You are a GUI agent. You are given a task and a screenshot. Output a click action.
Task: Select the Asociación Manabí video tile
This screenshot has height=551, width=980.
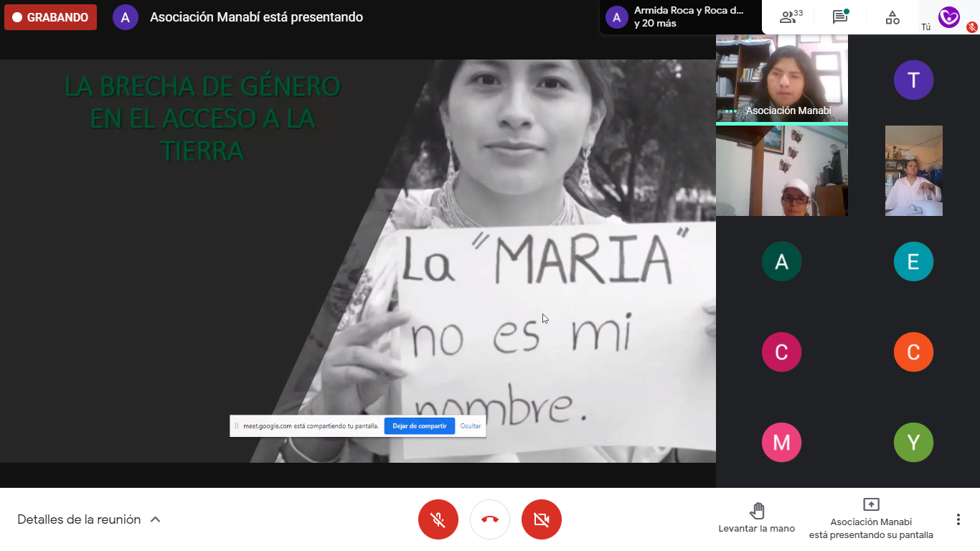[781, 77]
